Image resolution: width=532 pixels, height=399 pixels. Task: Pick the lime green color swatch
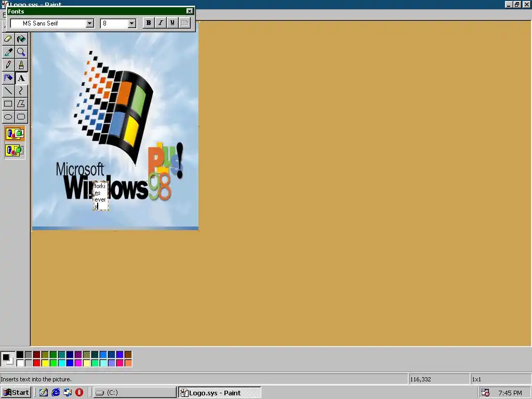(54, 363)
